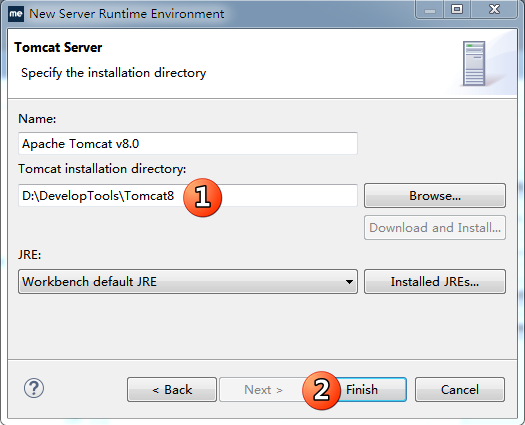
Task: Click the 'Name:' label
Action: point(37,119)
